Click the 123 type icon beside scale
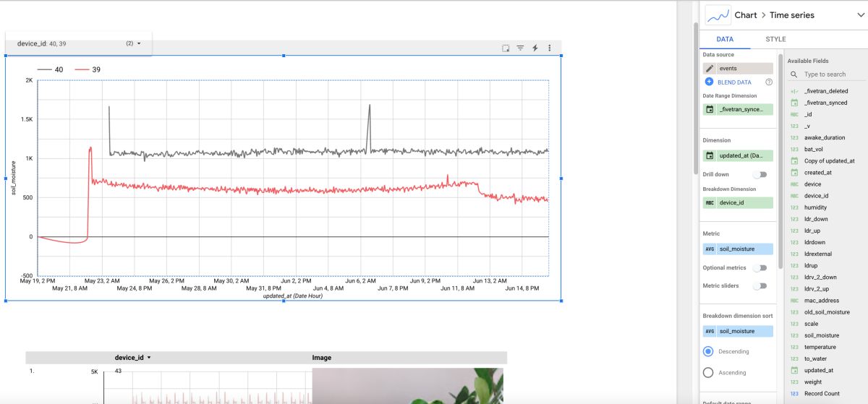Image resolution: width=868 pixels, height=404 pixels. (794, 324)
